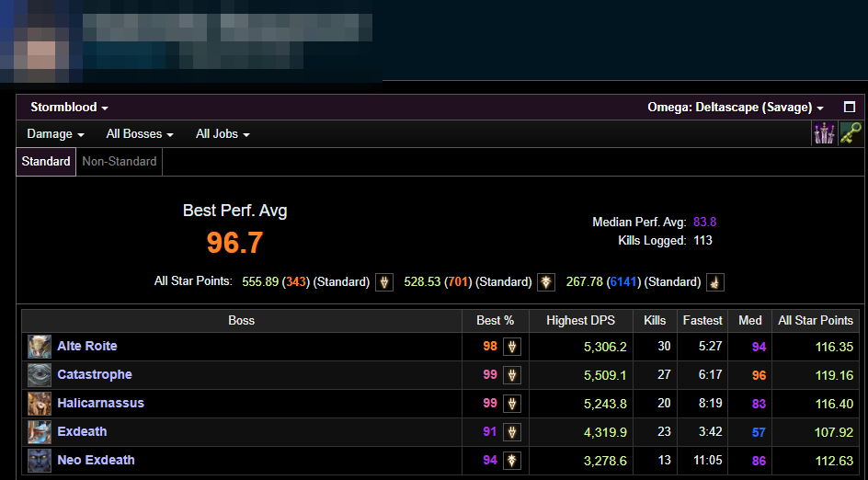Click the Catastrophe boss portrait
868x480 pixels.
click(40, 375)
